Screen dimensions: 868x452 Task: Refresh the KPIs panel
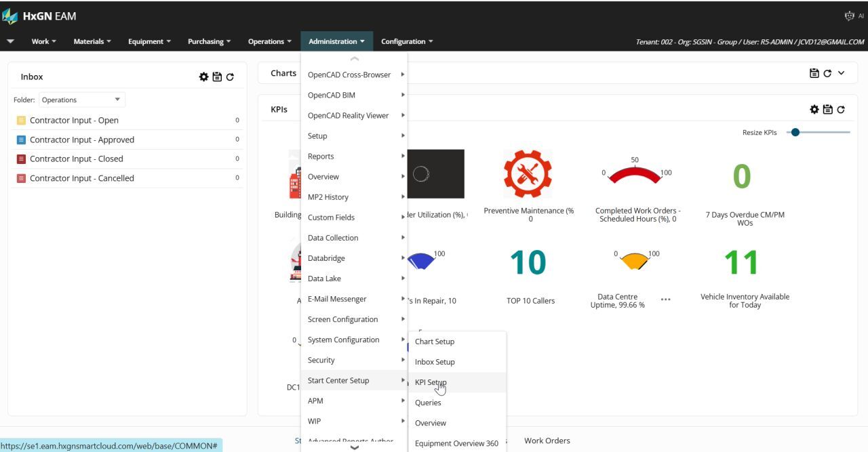(x=841, y=110)
